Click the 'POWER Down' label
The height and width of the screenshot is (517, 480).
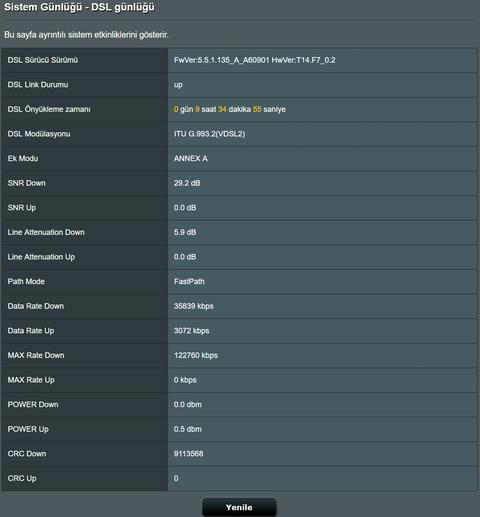(33, 404)
